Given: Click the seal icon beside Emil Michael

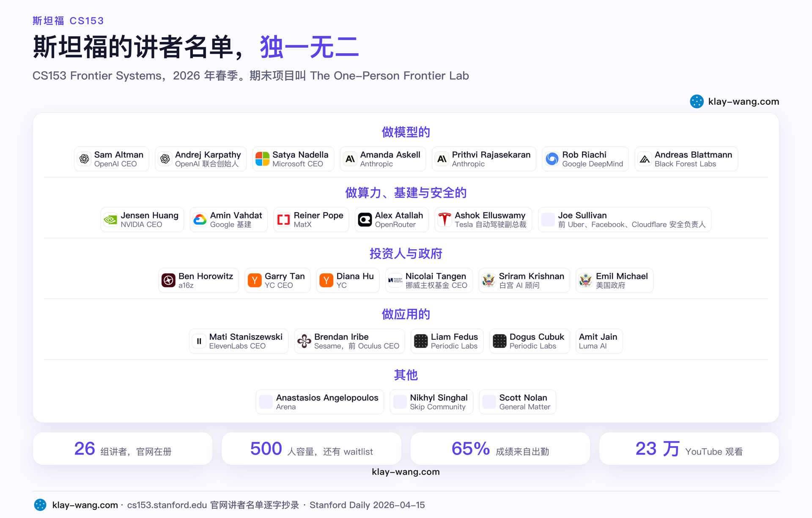Looking at the screenshot, I should (x=586, y=280).
